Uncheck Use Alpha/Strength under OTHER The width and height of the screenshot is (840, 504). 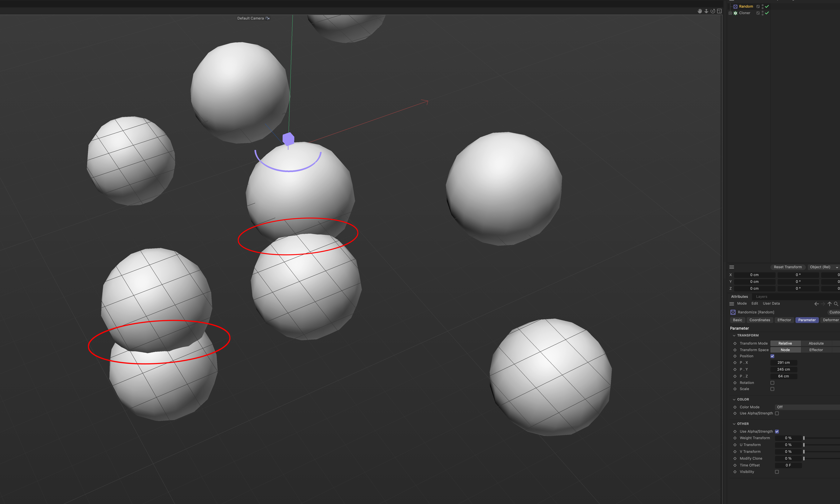pos(777,432)
